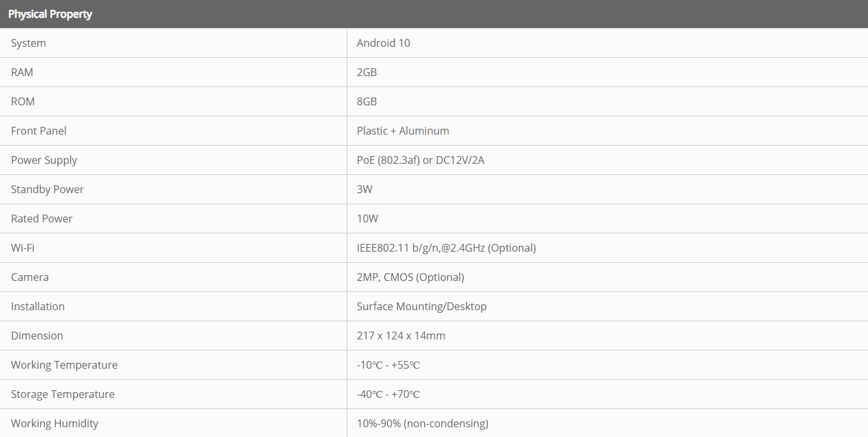Select the Wi-Fi row label

pyautogui.click(x=23, y=248)
